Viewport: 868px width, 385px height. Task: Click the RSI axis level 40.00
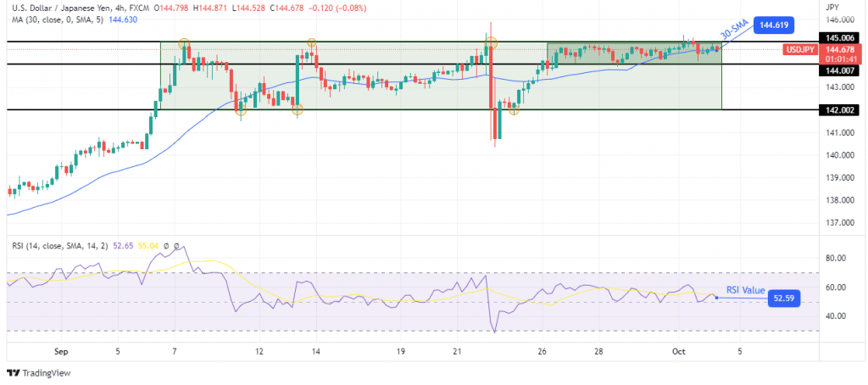[835, 316]
